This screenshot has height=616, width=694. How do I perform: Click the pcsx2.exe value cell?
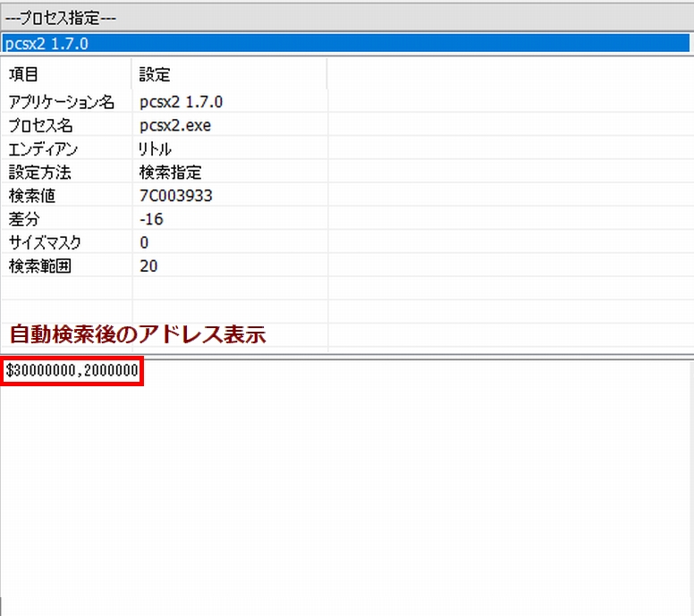(x=175, y=125)
